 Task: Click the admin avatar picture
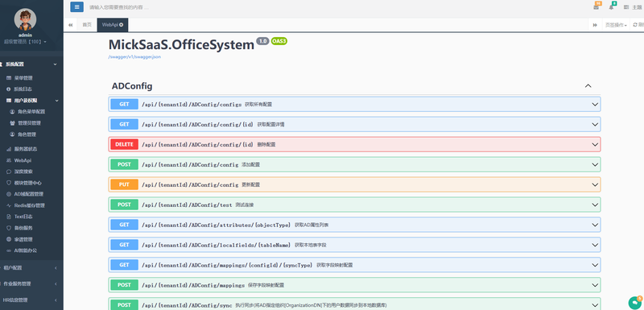[x=25, y=19]
